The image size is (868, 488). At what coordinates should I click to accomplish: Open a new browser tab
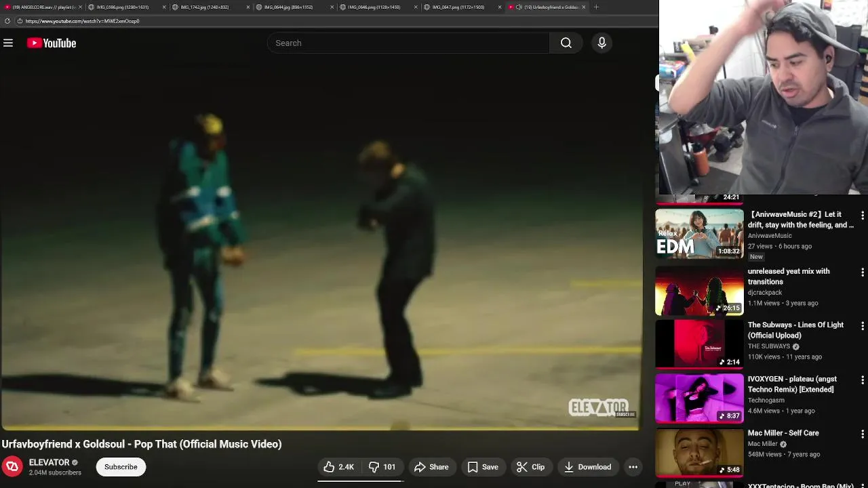click(x=596, y=7)
